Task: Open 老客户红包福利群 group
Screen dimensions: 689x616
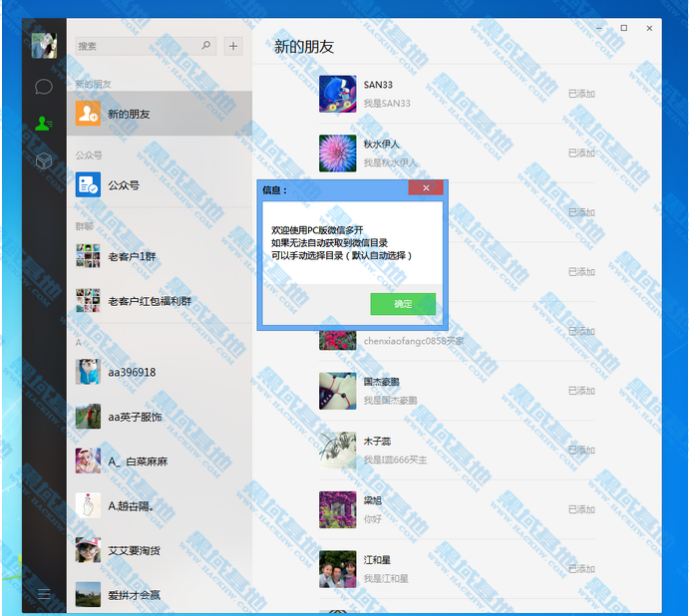Action: pos(160,301)
